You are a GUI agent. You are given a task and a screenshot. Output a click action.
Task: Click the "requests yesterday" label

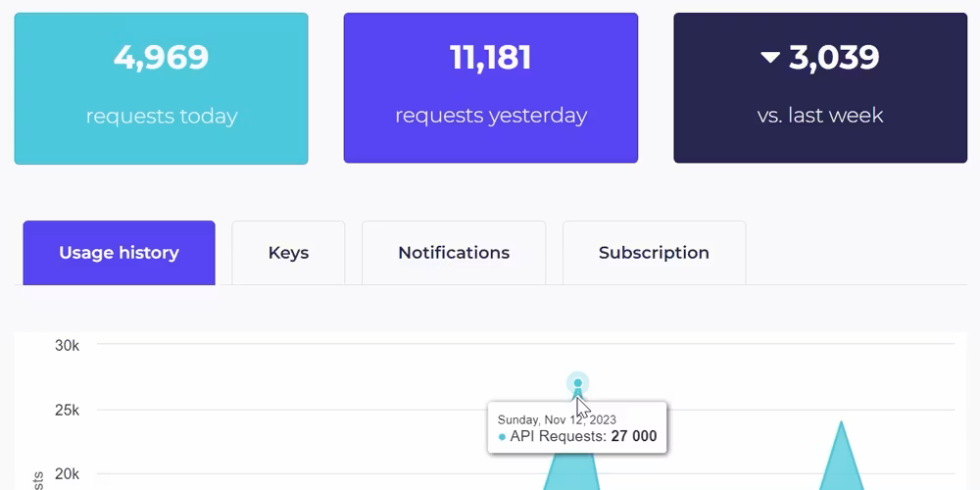pos(491,116)
